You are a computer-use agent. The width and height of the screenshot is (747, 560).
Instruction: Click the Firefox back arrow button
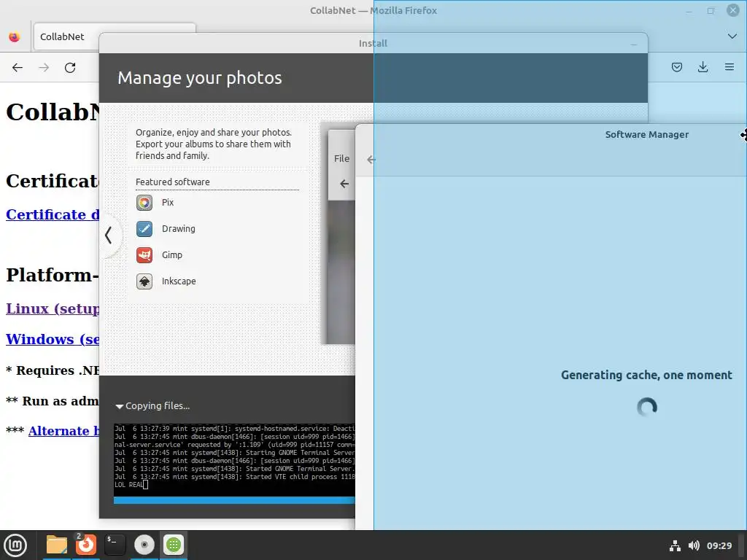[18, 68]
